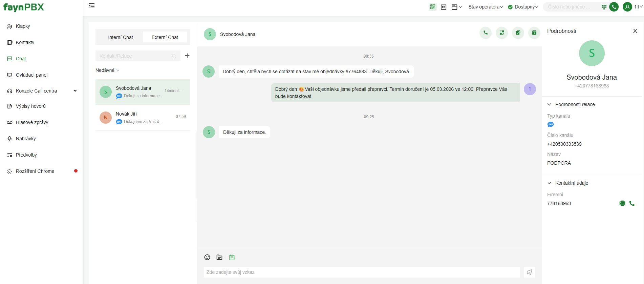Open the emoji picker in message composer

[207, 257]
